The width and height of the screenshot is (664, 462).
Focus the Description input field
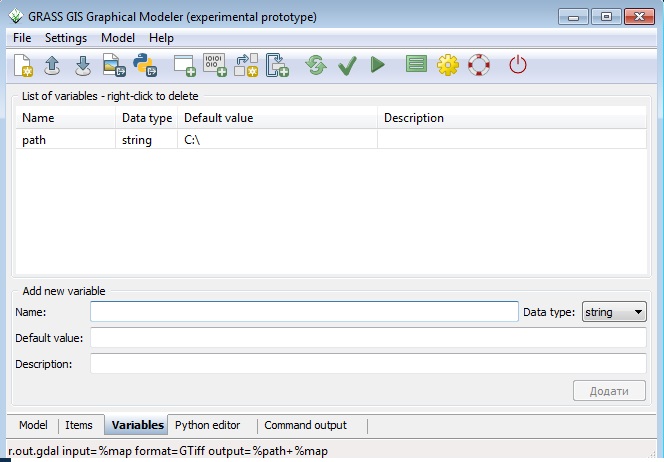click(x=368, y=363)
